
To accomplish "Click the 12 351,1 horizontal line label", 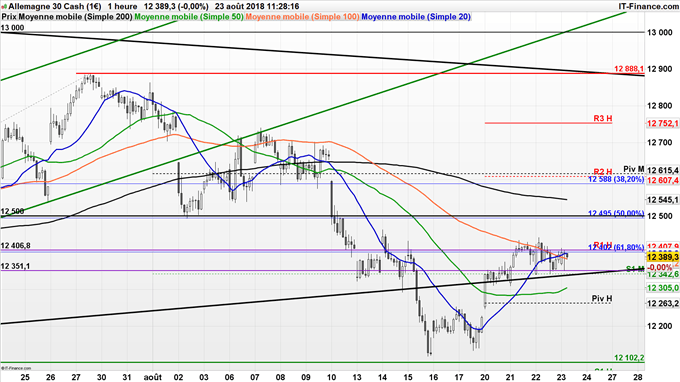I will 16,266.
